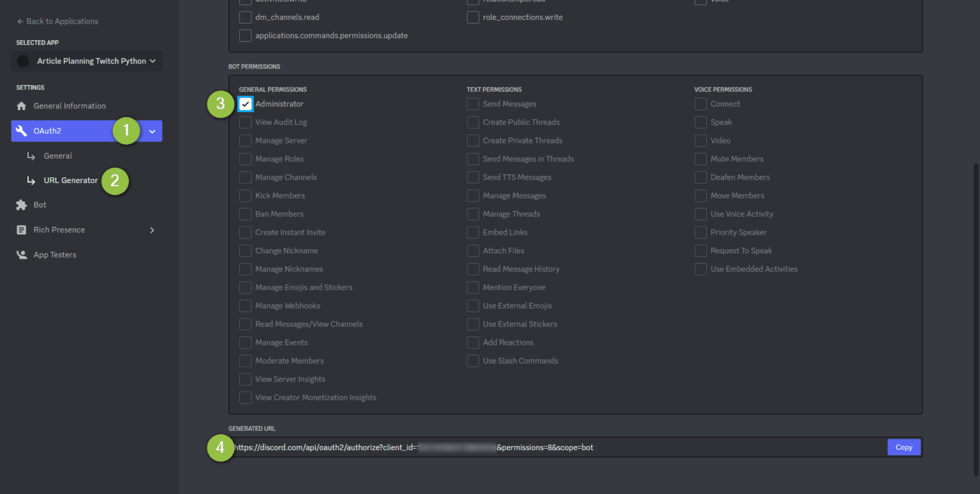Click the home icon next to General Information
Image resolution: width=980 pixels, height=494 pixels.
[x=22, y=106]
